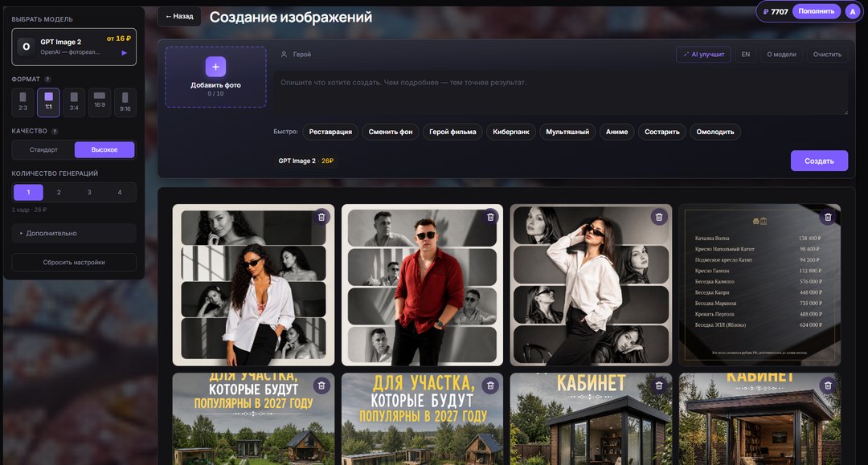Click the prompt description text field
Viewport: 868px width, 465px height.
[x=561, y=92]
